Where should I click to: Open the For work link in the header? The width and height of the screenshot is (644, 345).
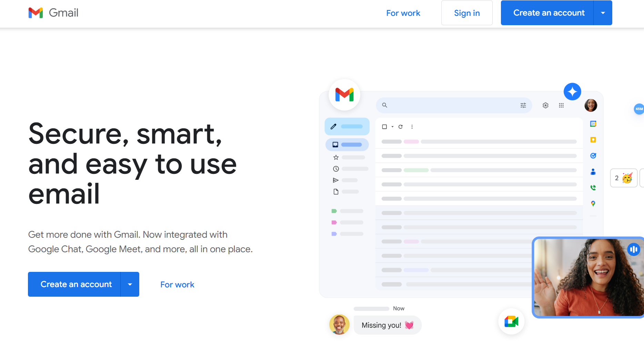[x=403, y=13]
